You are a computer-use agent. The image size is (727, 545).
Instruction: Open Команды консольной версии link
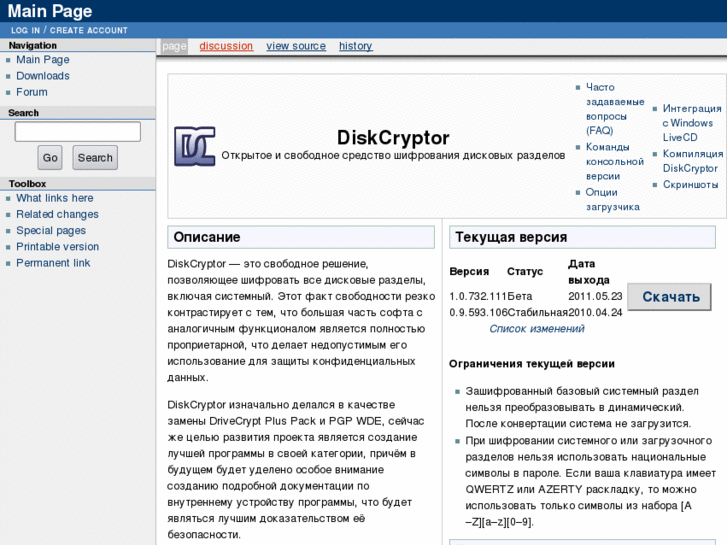615,161
